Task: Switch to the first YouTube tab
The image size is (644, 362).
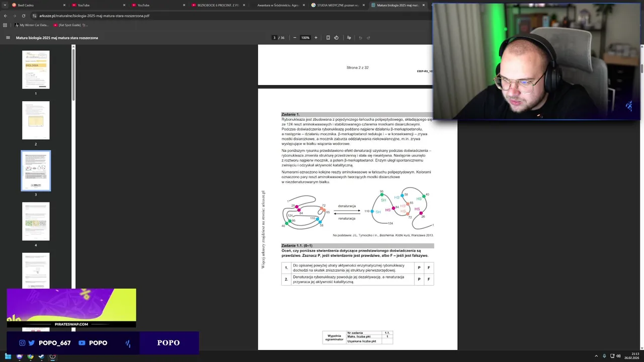Action: pyautogui.click(x=98, y=5)
